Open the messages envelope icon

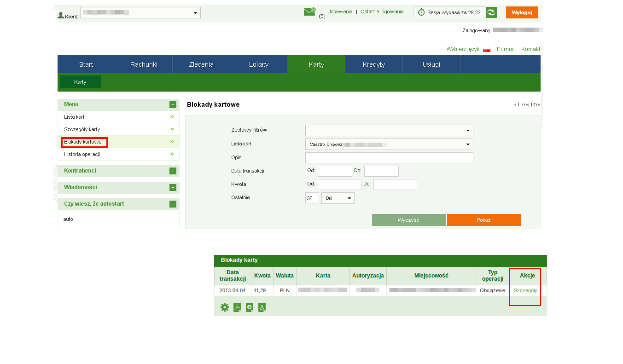pyautogui.click(x=309, y=12)
